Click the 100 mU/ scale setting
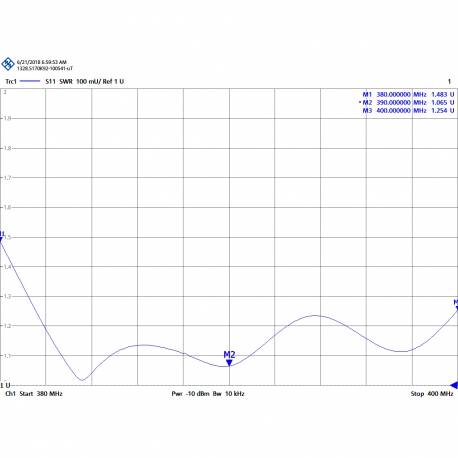 [x=88, y=81]
